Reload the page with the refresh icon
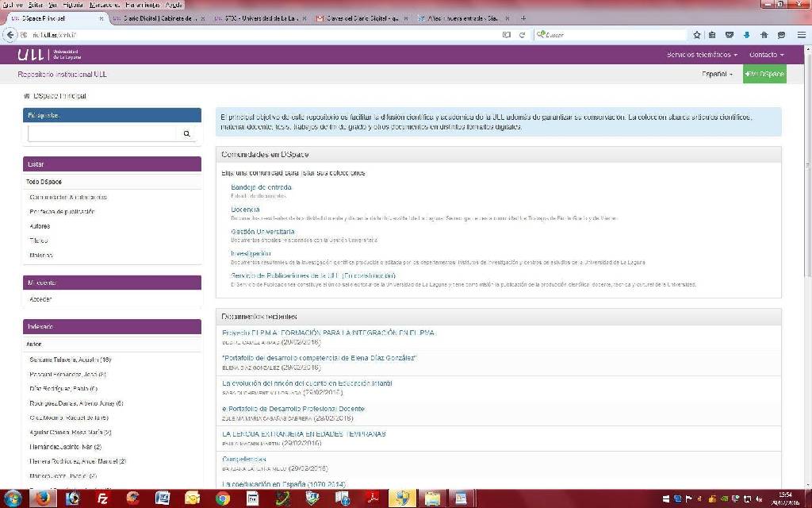This screenshot has width=812, height=508. point(523,35)
